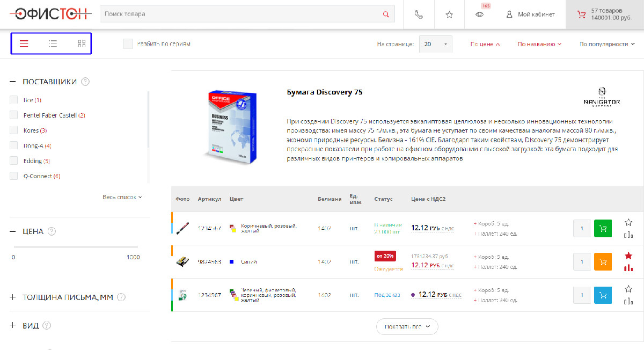Screen dimensions: 644x350
Task: Remove red star favorite on article 9874563
Action: tap(628, 256)
